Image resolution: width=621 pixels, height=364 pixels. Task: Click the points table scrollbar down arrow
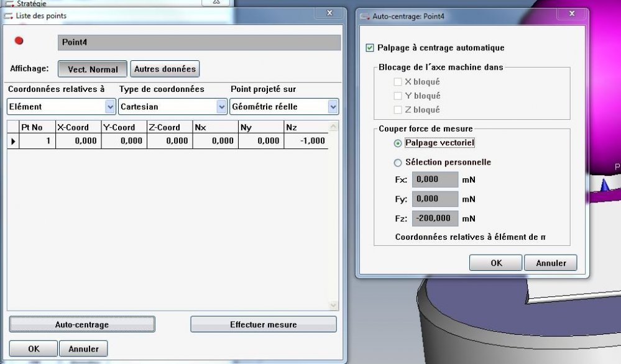(x=333, y=305)
